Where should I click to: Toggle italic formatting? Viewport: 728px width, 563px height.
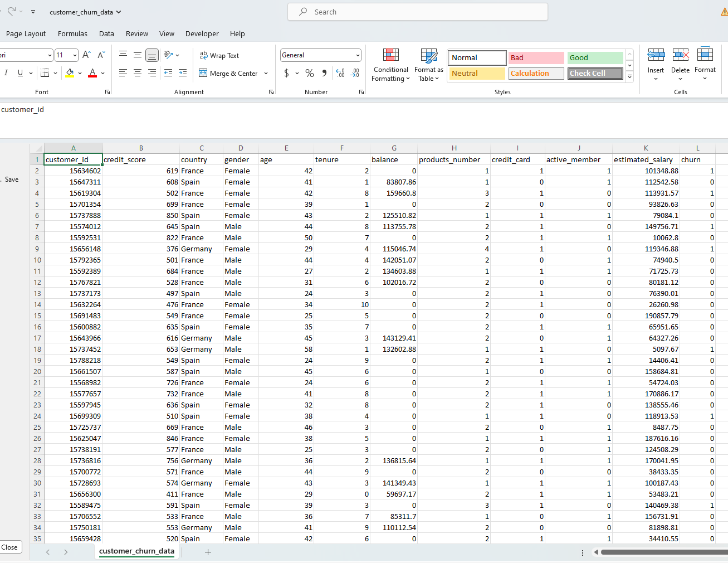click(x=7, y=73)
